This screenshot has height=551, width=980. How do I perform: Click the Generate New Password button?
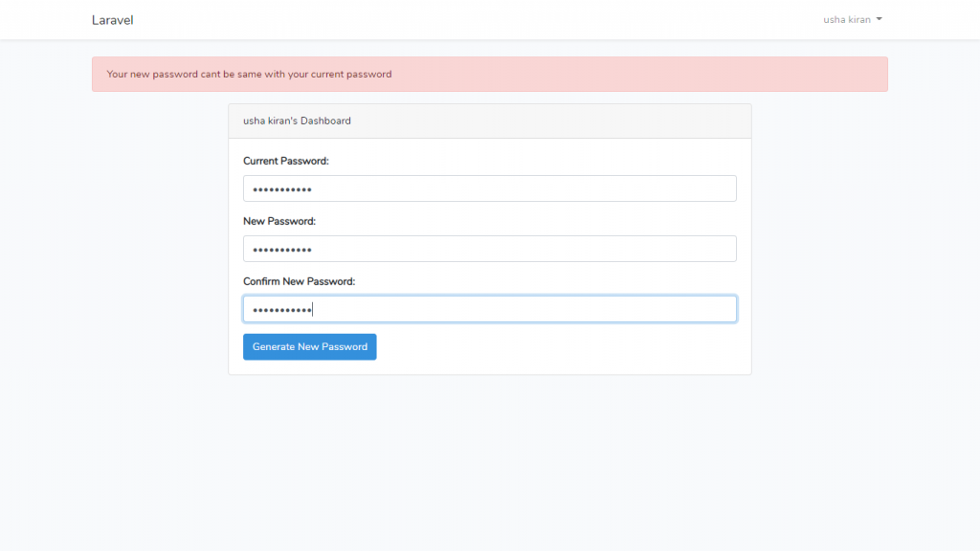(x=309, y=347)
